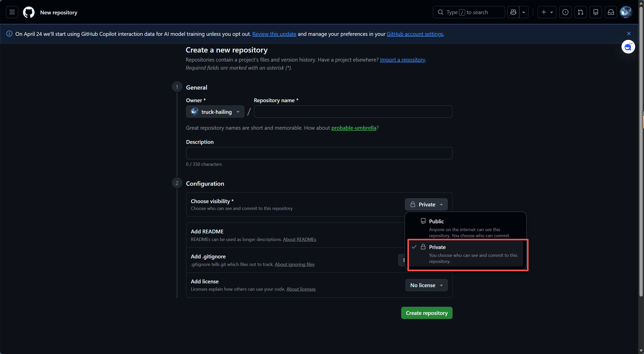Click the user profile avatar
The image size is (644, 354).
coord(626,12)
